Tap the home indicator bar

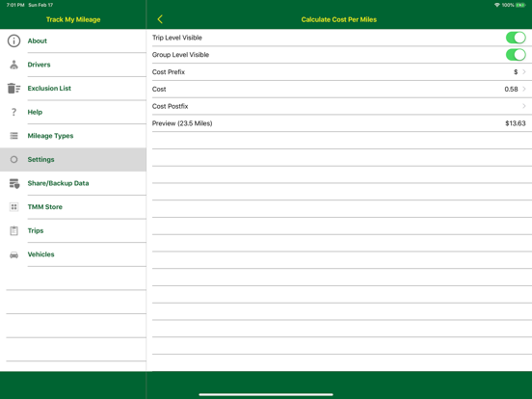[x=266, y=394]
